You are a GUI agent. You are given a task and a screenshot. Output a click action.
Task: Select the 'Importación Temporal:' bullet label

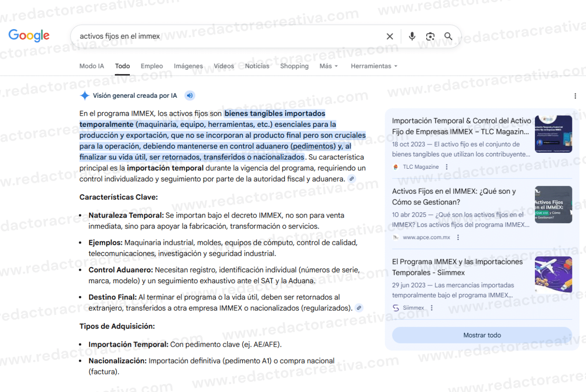click(x=129, y=344)
